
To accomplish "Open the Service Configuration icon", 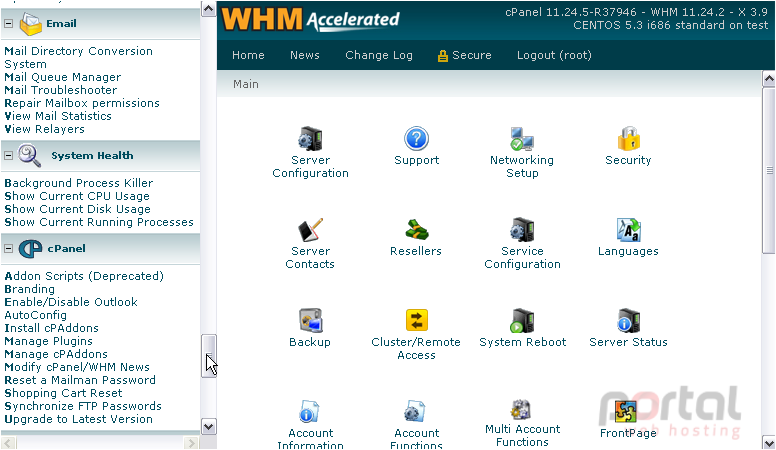I will [522, 230].
